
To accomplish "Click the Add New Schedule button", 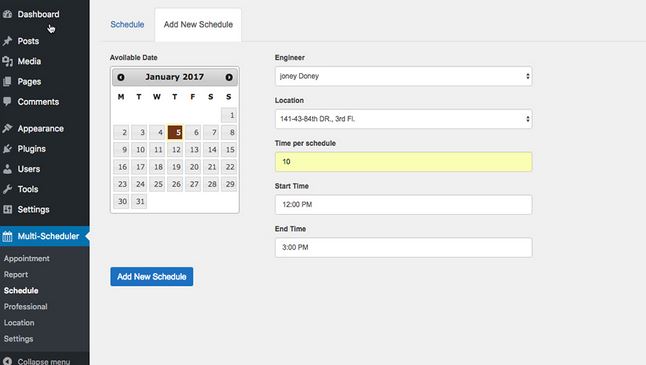I will pos(152,276).
